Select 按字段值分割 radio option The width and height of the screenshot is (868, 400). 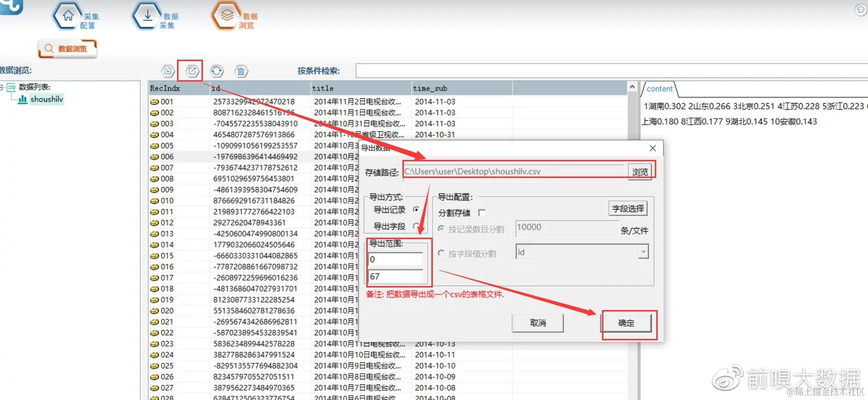click(x=441, y=253)
